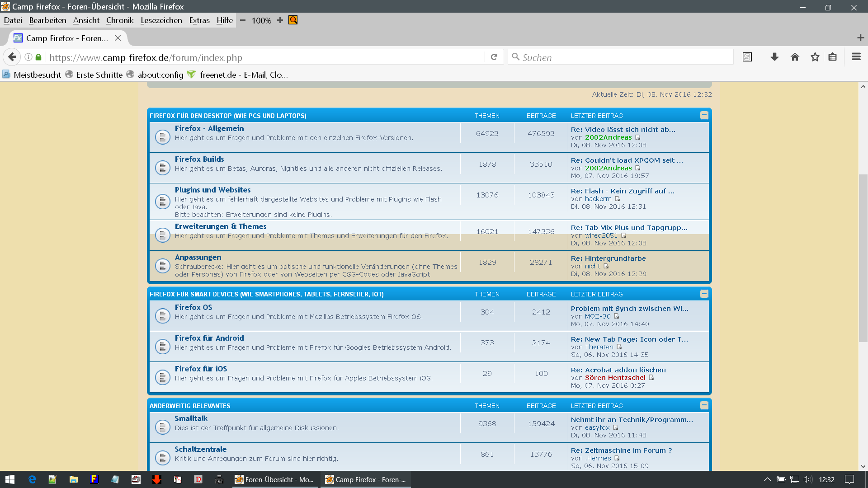
Task: Open the Lesezeichen menu
Action: coord(161,20)
